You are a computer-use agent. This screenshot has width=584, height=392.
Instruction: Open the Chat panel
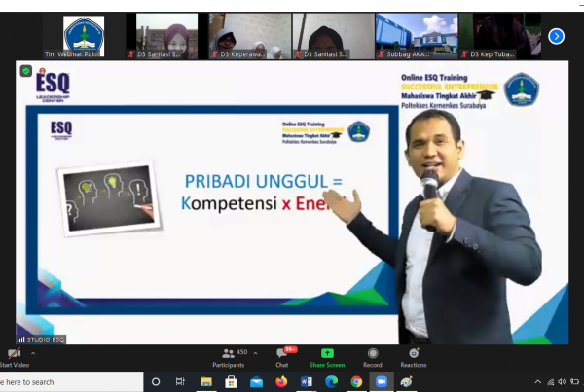[x=281, y=356]
